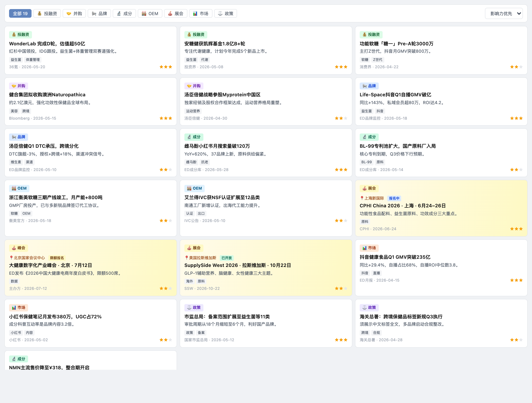532x403 pixels.
Task: Open the BL-99专利池扩大 headline
Action: (397, 146)
